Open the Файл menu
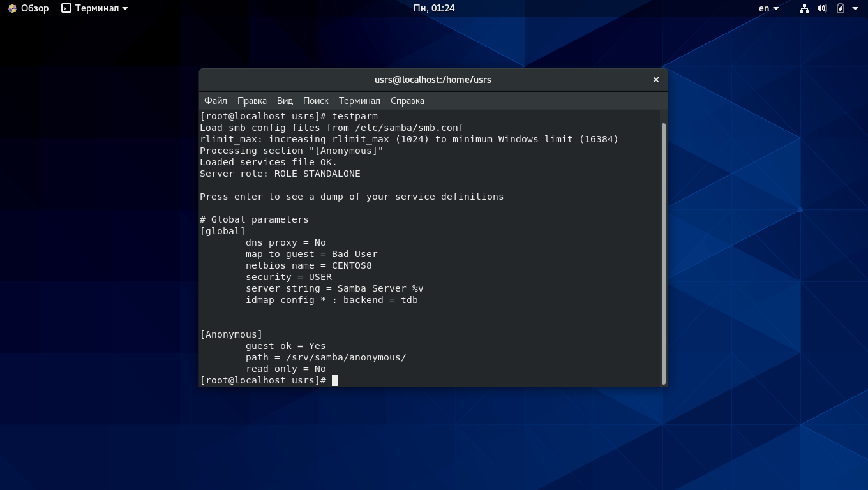Screen dimensions: 868x490 tap(215, 100)
